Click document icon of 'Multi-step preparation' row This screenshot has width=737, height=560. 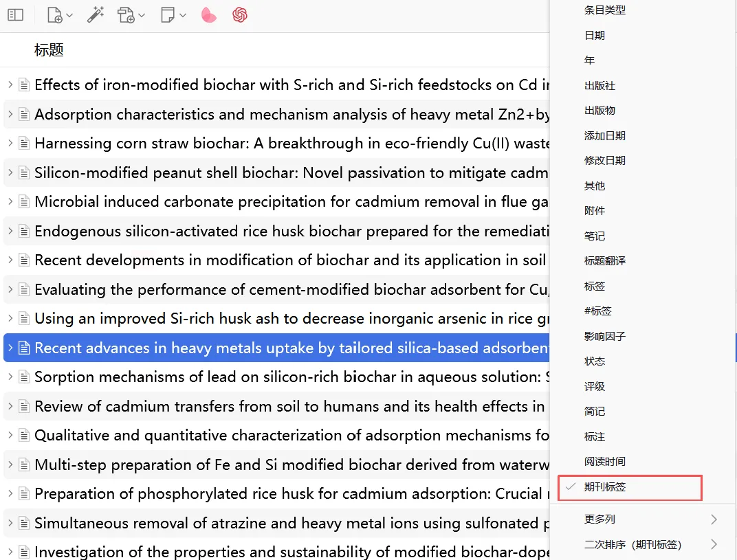24,465
